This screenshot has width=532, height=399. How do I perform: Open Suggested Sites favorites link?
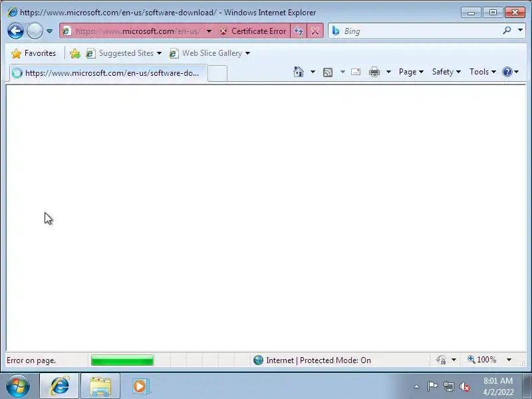(120, 53)
